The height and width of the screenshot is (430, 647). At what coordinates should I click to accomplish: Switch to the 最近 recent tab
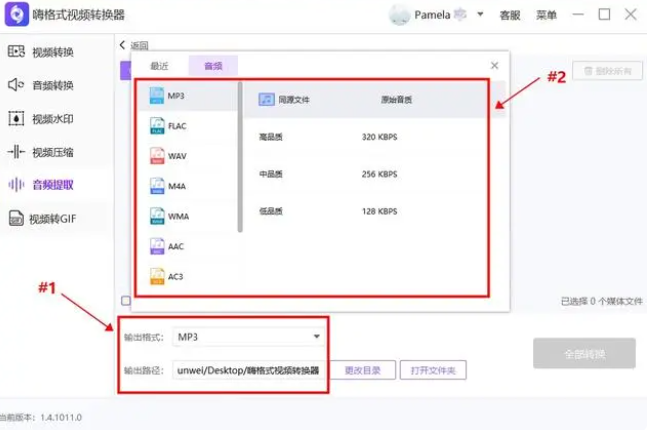tap(160, 66)
